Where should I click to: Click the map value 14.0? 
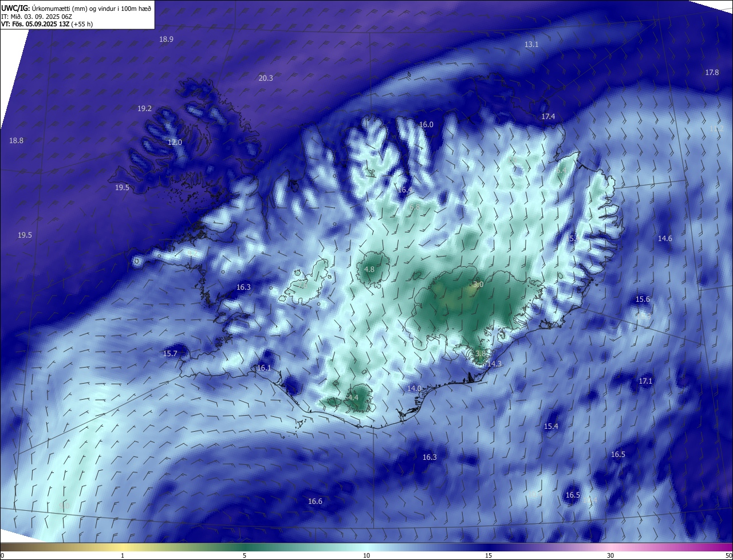click(414, 388)
